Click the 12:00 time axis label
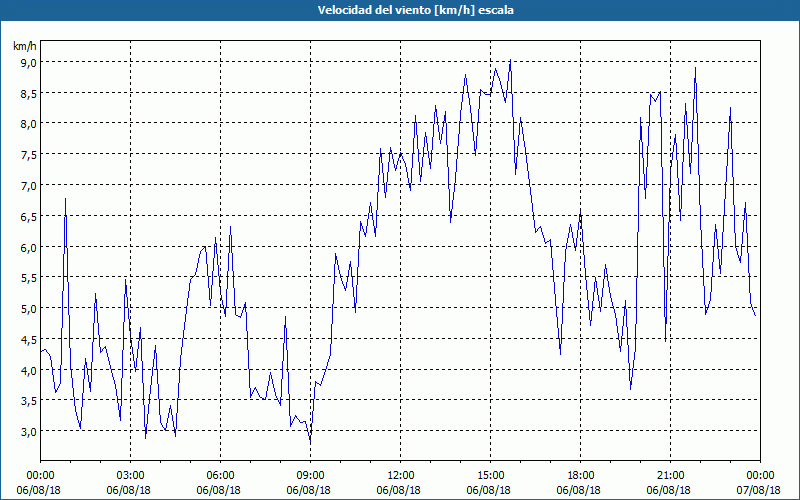Viewport: 800px width, 500px height. click(x=401, y=476)
